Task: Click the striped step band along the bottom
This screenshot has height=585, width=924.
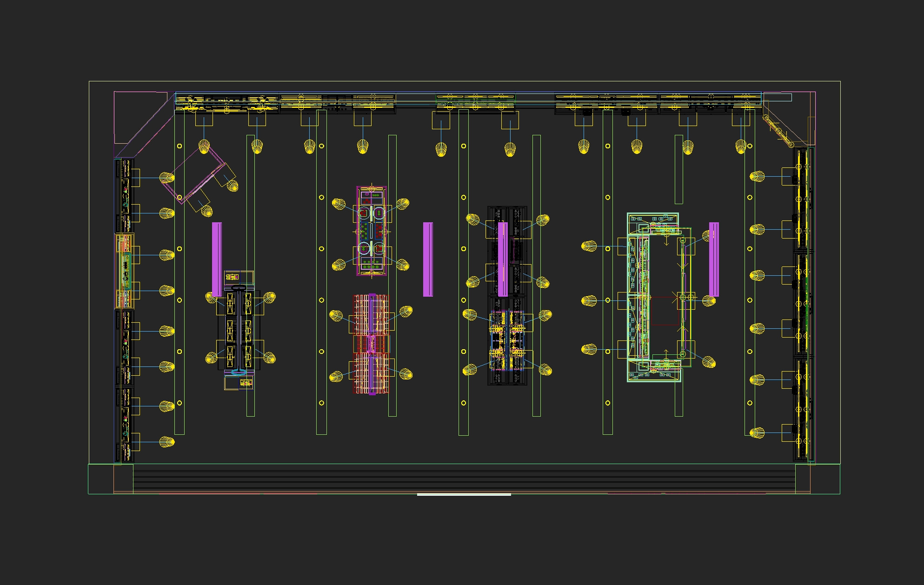Action: point(464,480)
